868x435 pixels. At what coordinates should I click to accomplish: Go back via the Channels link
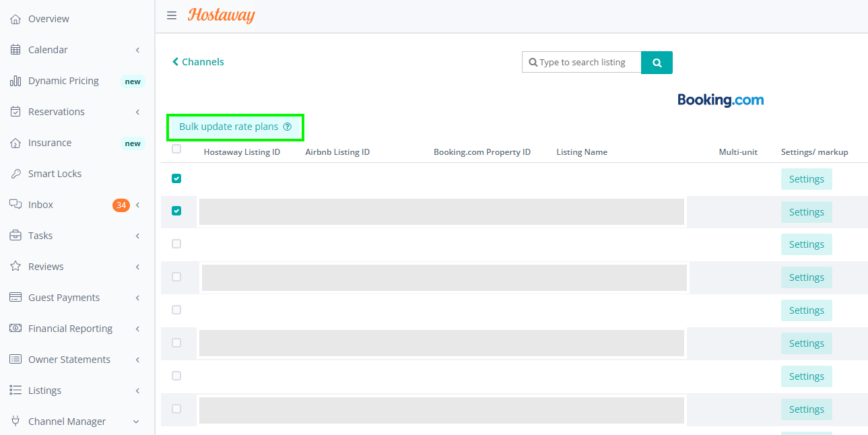click(198, 62)
